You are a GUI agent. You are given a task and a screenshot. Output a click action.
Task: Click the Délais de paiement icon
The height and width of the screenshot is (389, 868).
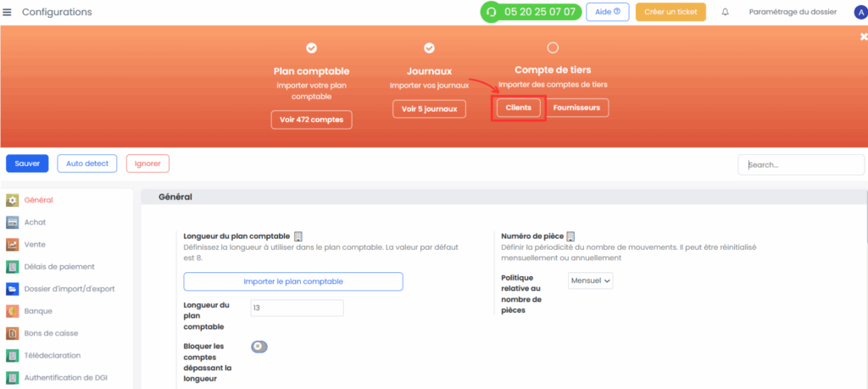[x=12, y=267]
